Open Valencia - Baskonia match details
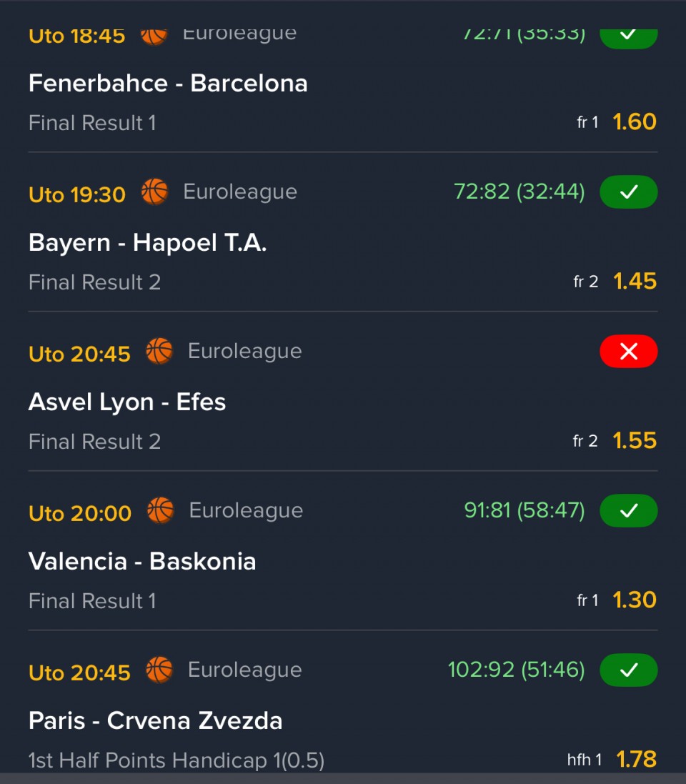 point(142,562)
